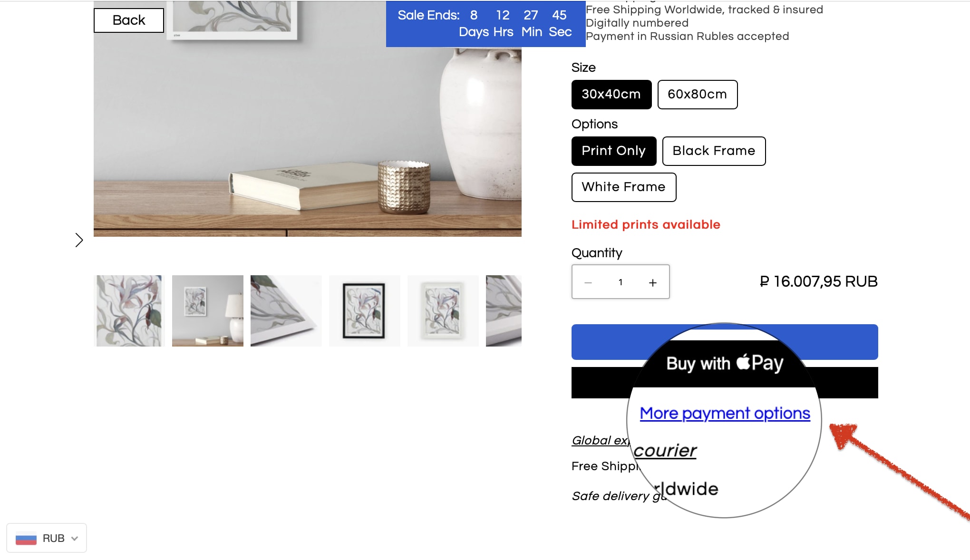Select the first floral artwork thumbnail
This screenshot has width=970, height=560.
(129, 311)
